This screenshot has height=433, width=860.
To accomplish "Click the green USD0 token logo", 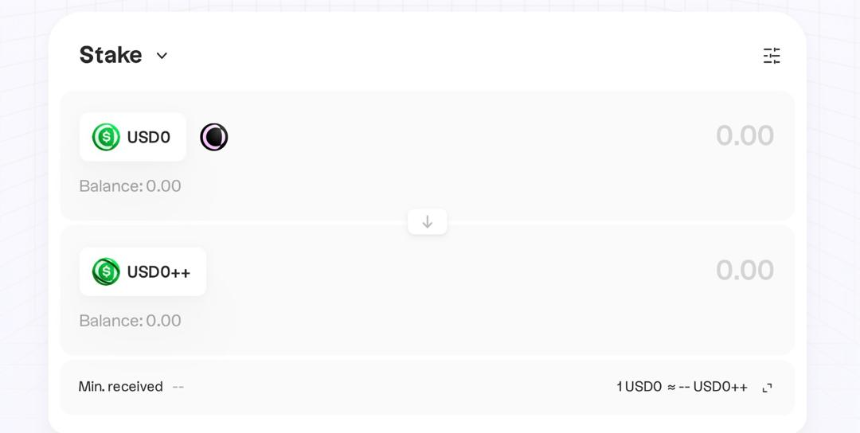I will point(106,137).
